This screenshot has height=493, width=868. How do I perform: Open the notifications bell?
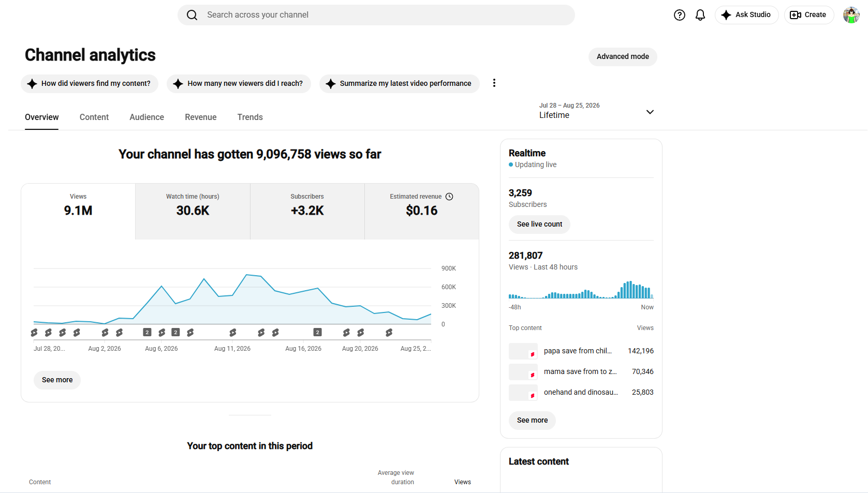(x=700, y=15)
